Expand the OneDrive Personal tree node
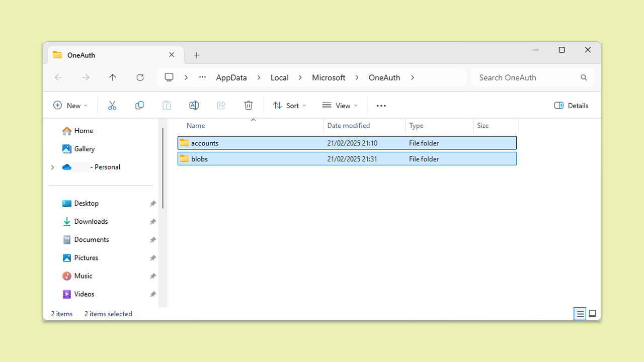The width and height of the screenshot is (644, 362). pos(52,167)
